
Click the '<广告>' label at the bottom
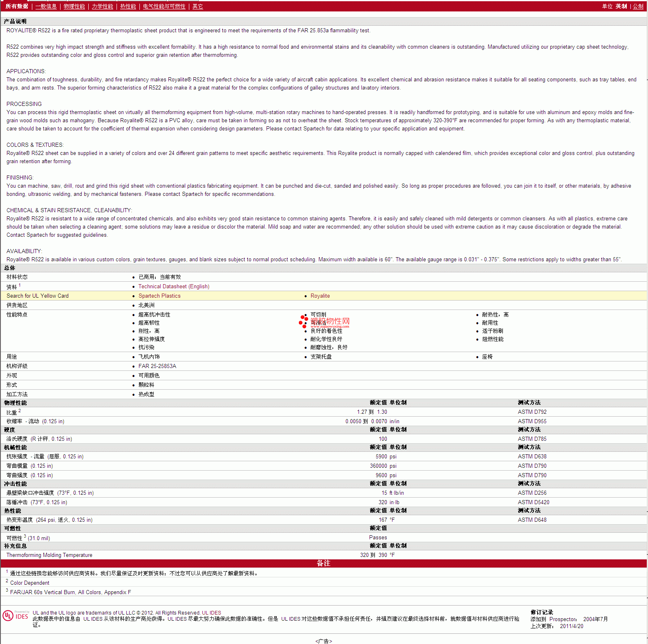(x=324, y=641)
